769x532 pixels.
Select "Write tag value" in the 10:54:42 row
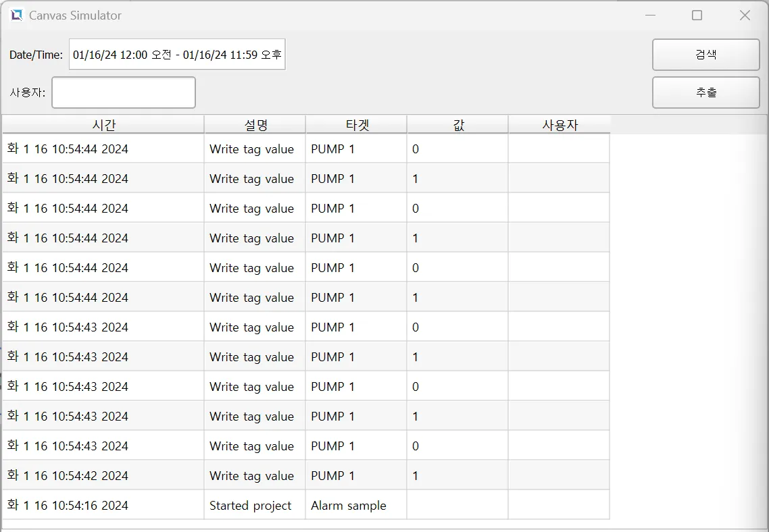pyautogui.click(x=251, y=476)
